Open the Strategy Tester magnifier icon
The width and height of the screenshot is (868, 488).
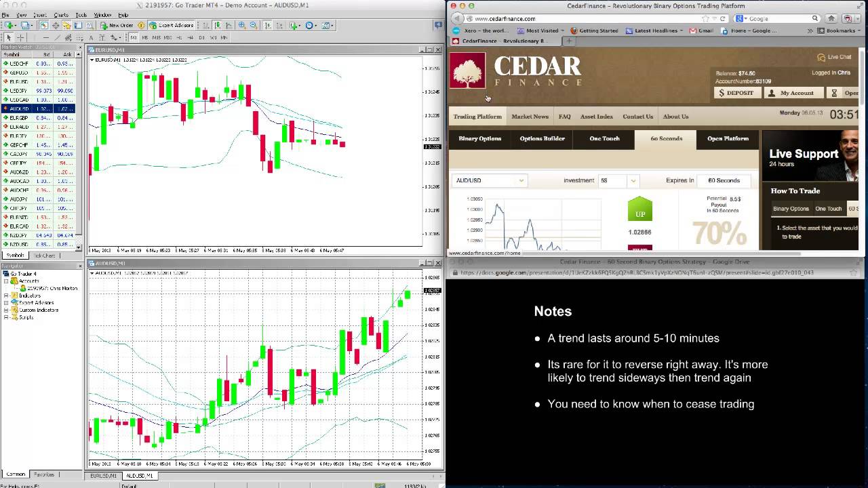(x=90, y=25)
